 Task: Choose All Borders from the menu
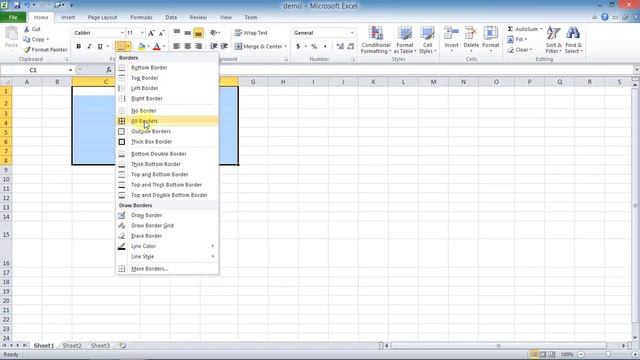click(167, 121)
